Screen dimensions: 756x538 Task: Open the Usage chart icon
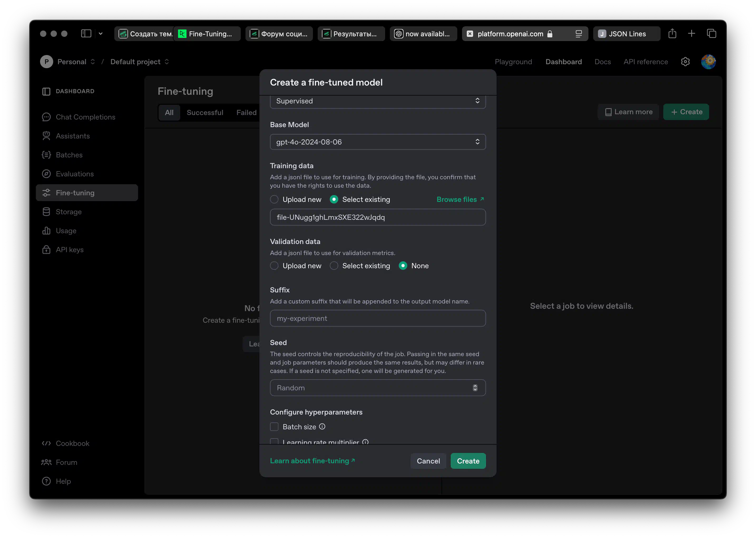pyautogui.click(x=46, y=231)
